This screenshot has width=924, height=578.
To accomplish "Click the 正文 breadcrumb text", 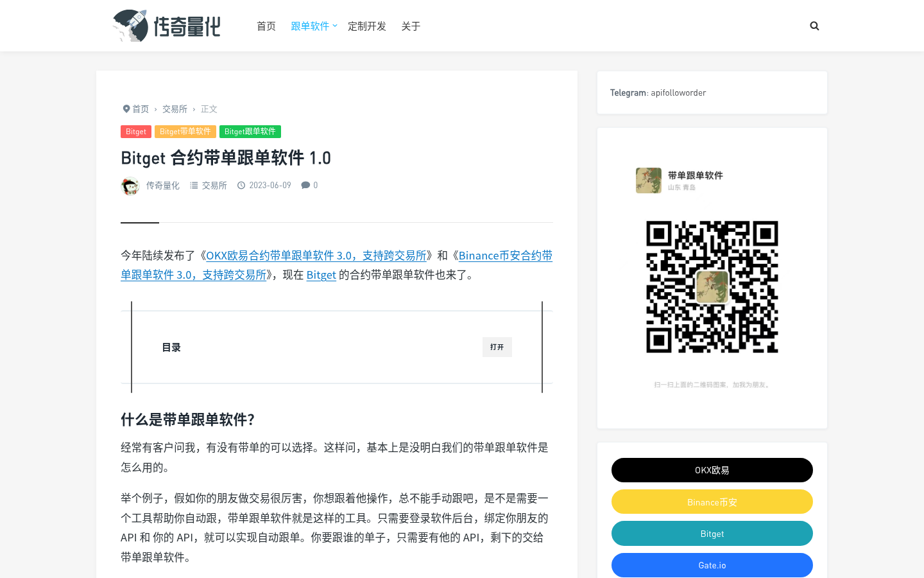I will pyautogui.click(x=209, y=109).
